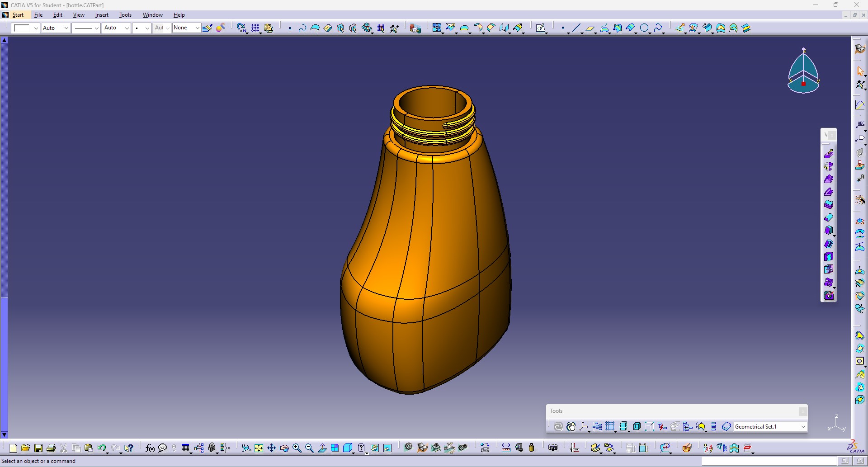Select the Line tool in top toolbar
Image resolution: width=868 pixels, height=467 pixels.
tap(576, 28)
